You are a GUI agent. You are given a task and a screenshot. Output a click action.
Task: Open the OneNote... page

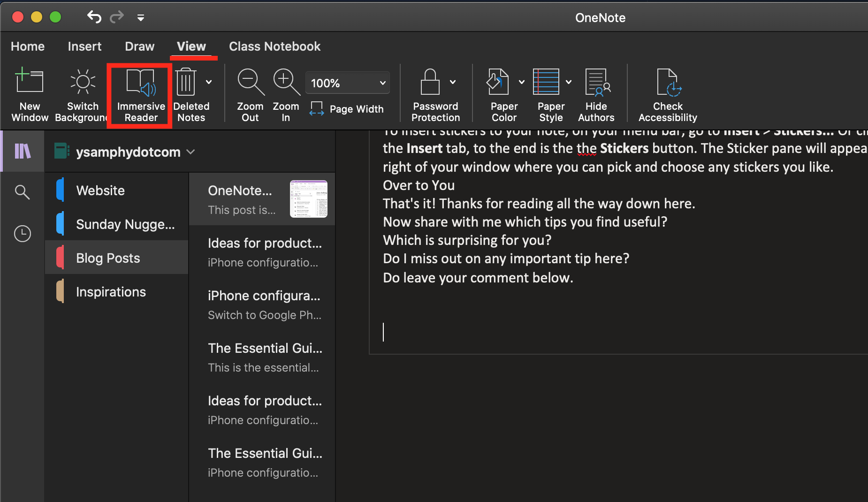click(x=262, y=199)
